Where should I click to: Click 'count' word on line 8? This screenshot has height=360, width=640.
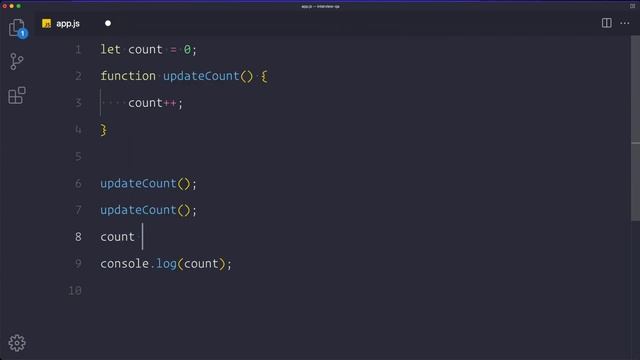[118, 237]
